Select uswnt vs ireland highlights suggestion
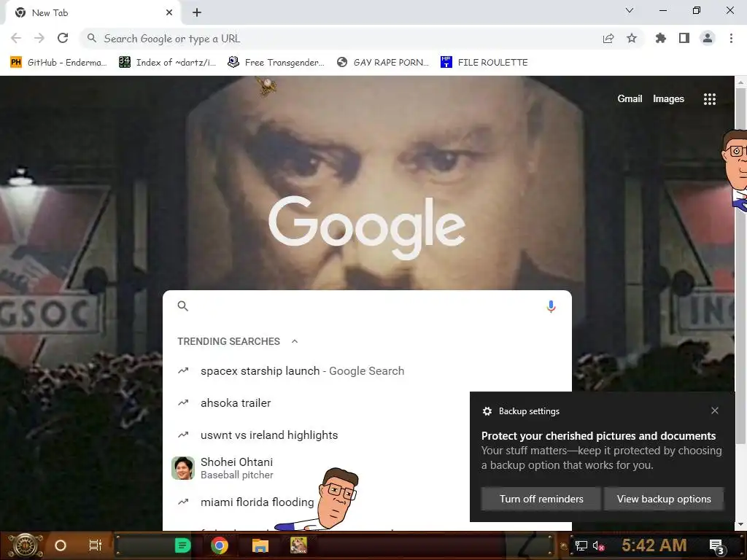 click(317, 435)
